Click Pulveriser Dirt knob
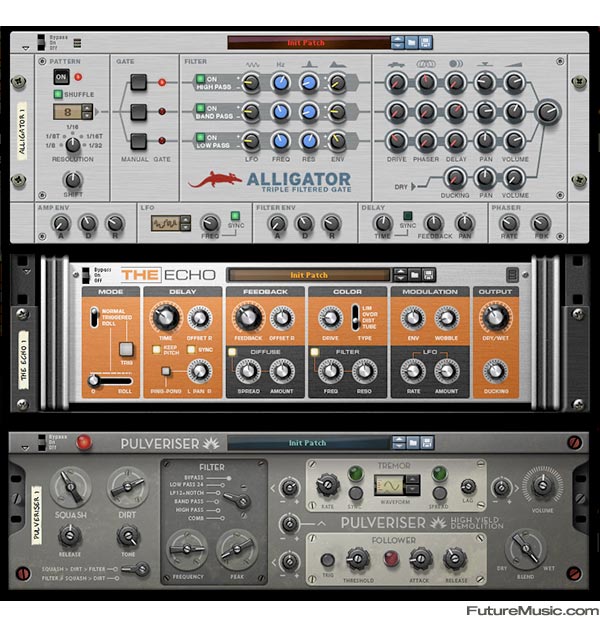 [127, 487]
